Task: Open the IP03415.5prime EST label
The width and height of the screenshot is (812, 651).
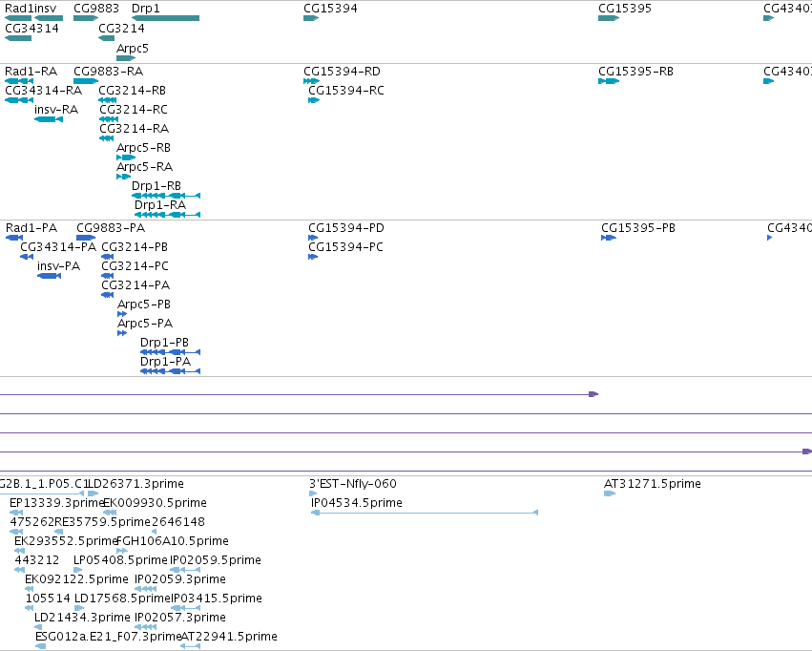Action: click(x=217, y=598)
